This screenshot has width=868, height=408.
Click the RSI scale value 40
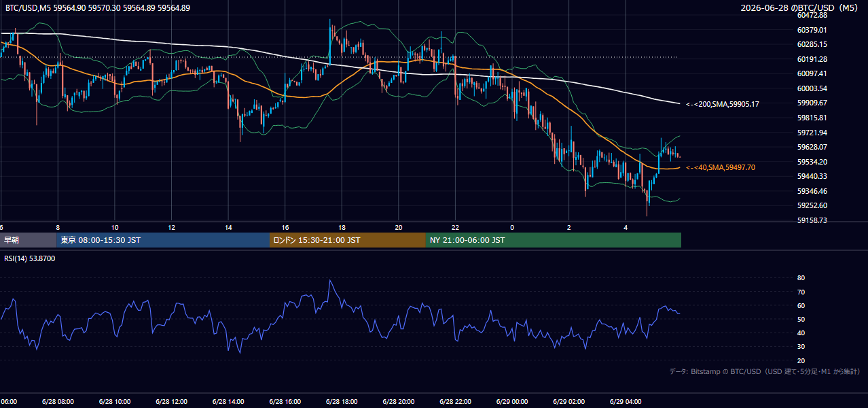(801, 333)
